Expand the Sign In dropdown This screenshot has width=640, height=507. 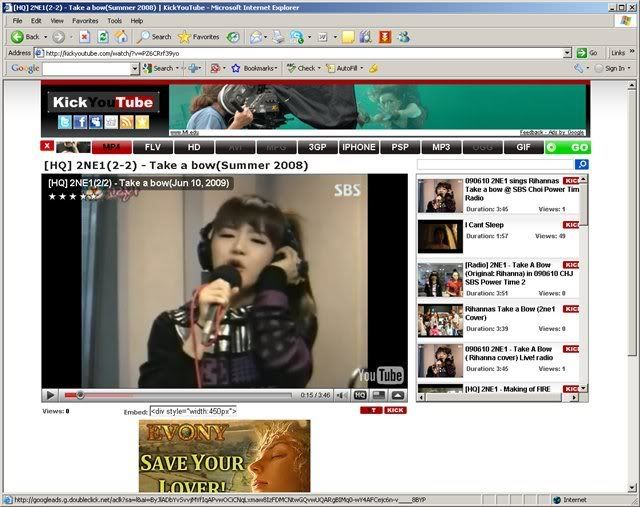coord(629,69)
